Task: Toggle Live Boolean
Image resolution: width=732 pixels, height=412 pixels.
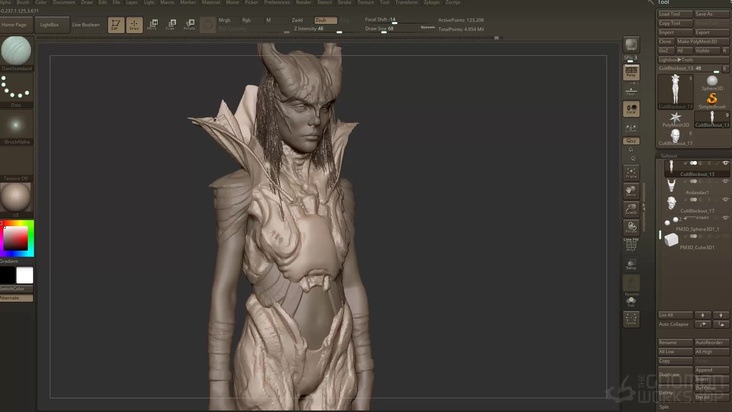Action: coord(86,25)
